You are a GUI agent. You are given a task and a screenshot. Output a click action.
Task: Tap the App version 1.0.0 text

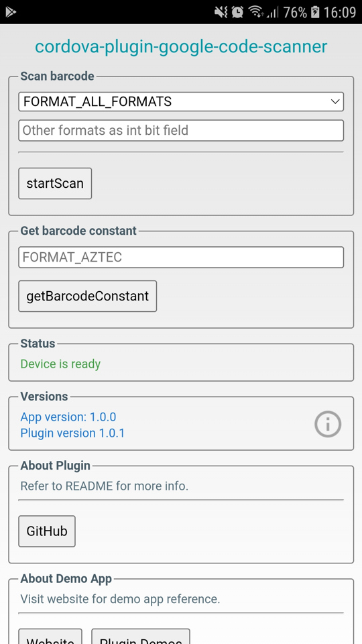pos(68,417)
